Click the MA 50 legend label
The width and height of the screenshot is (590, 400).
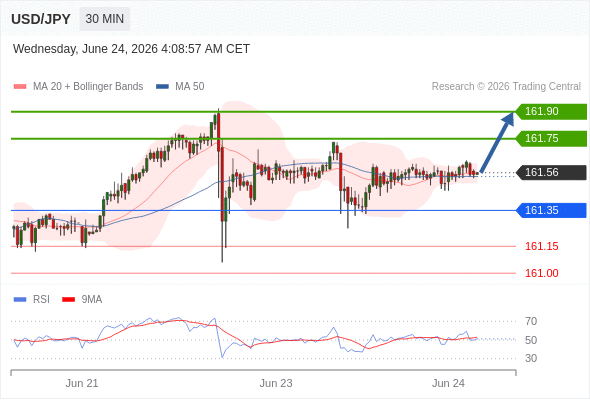(x=190, y=87)
